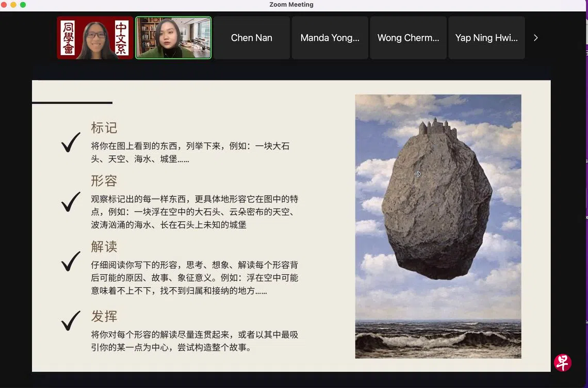Click the Zoom Meeting window title

(x=291, y=5)
